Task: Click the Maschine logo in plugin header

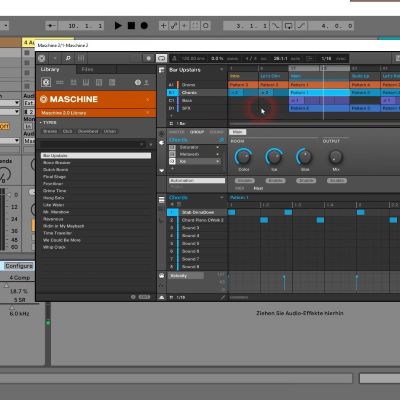Action: pyautogui.click(x=42, y=59)
